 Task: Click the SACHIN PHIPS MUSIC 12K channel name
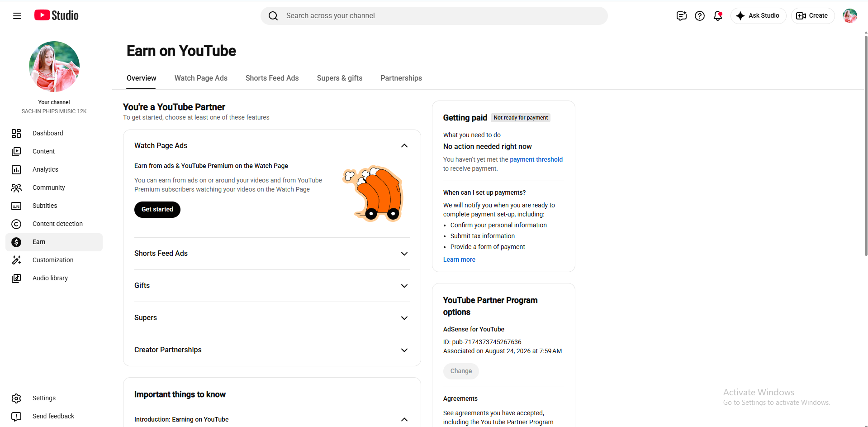point(54,111)
